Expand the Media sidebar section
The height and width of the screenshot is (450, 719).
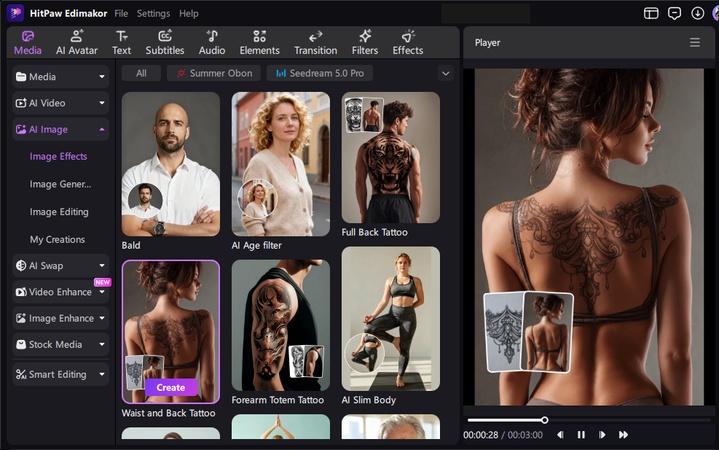pos(61,77)
